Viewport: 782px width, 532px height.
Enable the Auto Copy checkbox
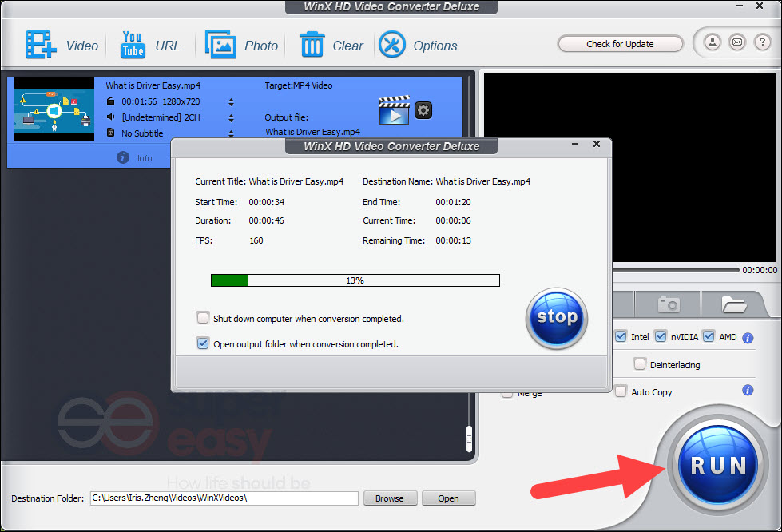pyautogui.click(x=621, y=391)
